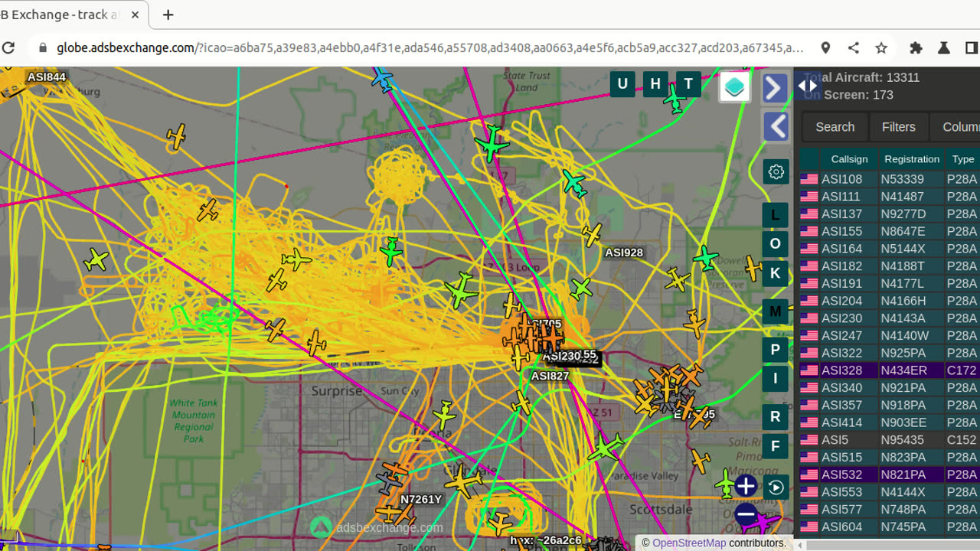Select the ASI191 callsign
The height and width of the screenshot is (551, 980).
pyautogui.click(x=841, y=283)
